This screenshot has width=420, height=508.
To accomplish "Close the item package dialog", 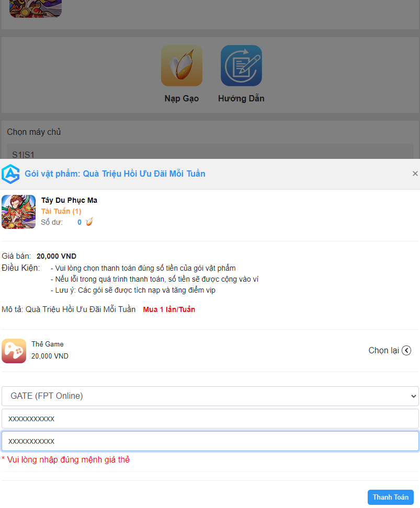I will click(x=415, y=174).
